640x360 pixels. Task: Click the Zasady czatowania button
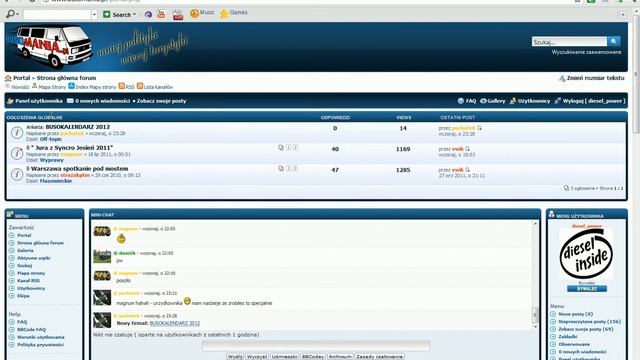click(x=379, y=356)
